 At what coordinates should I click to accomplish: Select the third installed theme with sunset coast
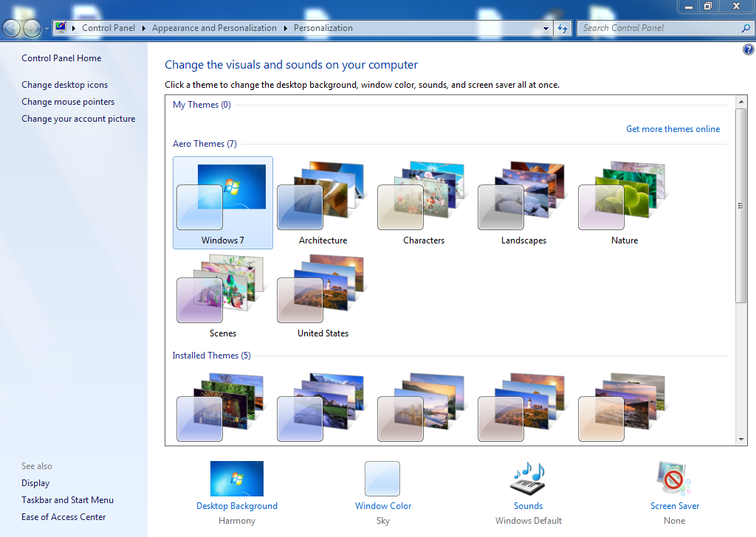[422, 407]
